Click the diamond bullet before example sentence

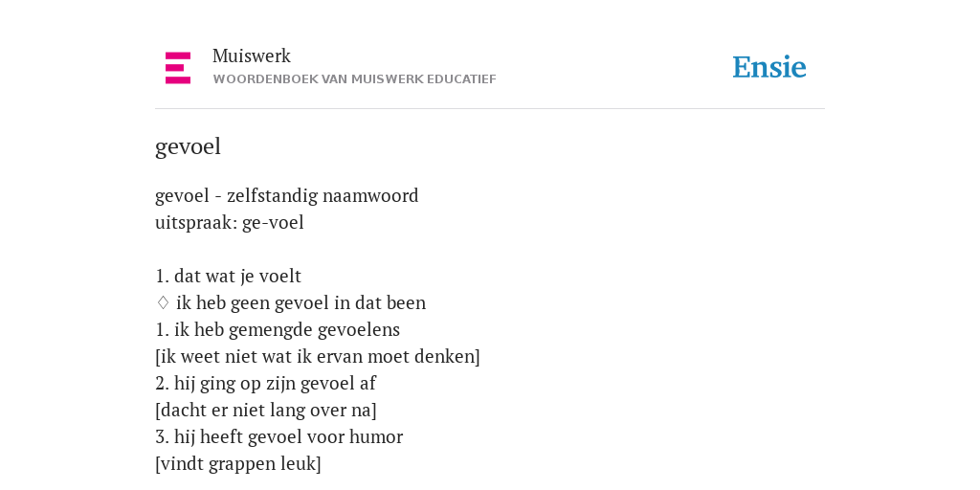pyautogui.click(x=163, y=302)
